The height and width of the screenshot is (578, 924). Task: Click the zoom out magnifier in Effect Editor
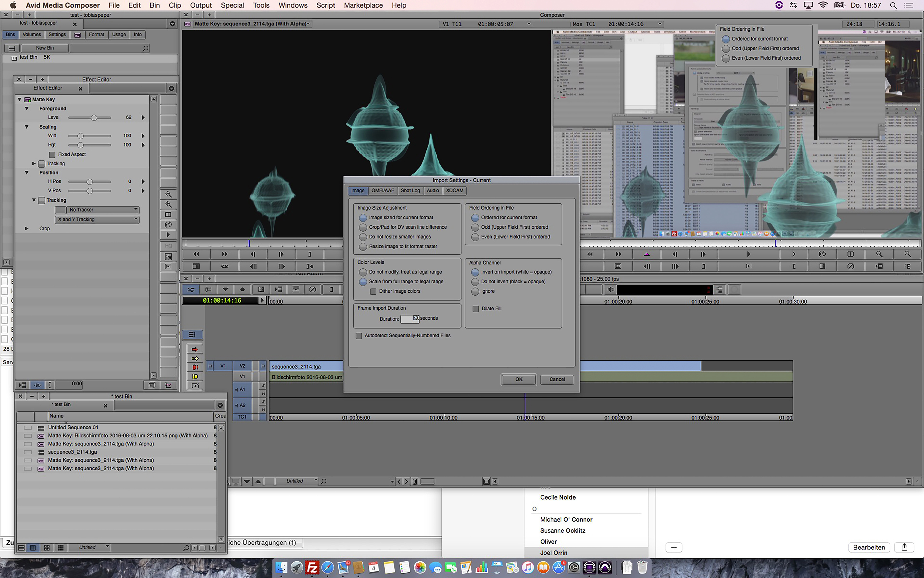[x=168, y=194]
